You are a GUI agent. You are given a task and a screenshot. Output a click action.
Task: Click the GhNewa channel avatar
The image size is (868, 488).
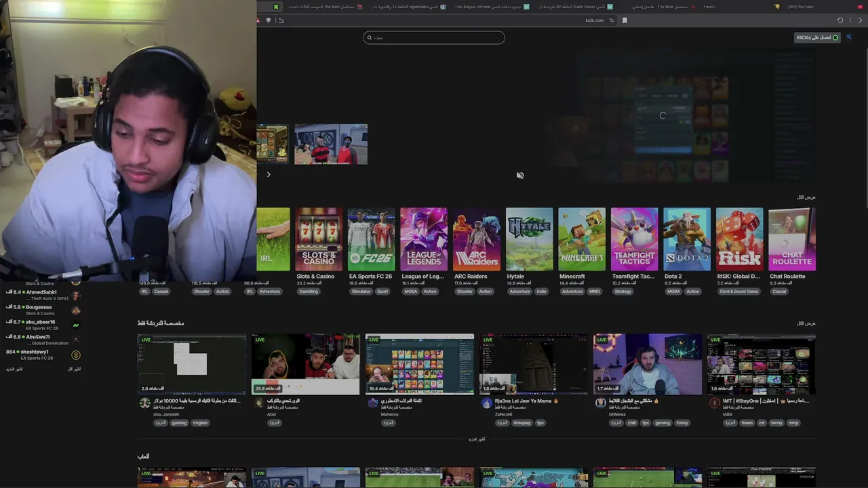600,403
